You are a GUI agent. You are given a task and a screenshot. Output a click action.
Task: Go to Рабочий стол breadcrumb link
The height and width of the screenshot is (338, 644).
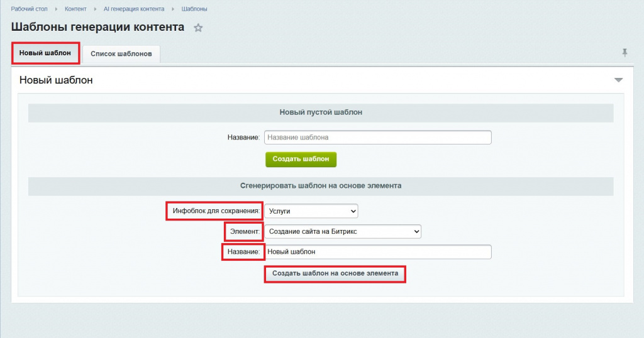pos(30,9)
